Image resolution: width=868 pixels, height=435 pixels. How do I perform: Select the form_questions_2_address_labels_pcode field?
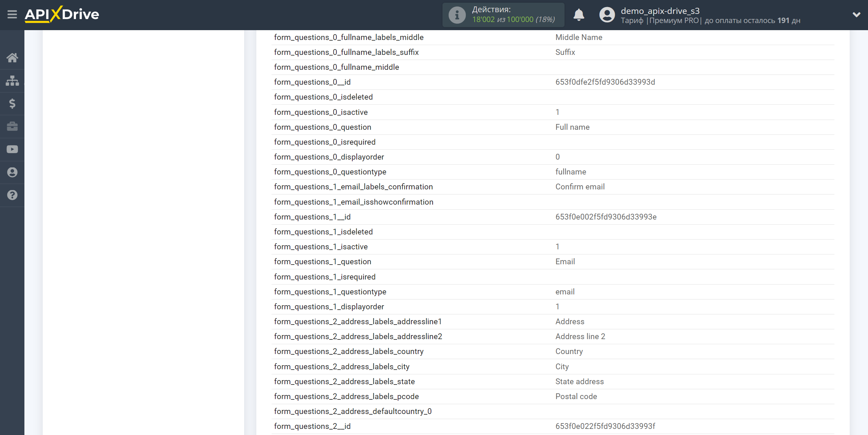(347, 396)
